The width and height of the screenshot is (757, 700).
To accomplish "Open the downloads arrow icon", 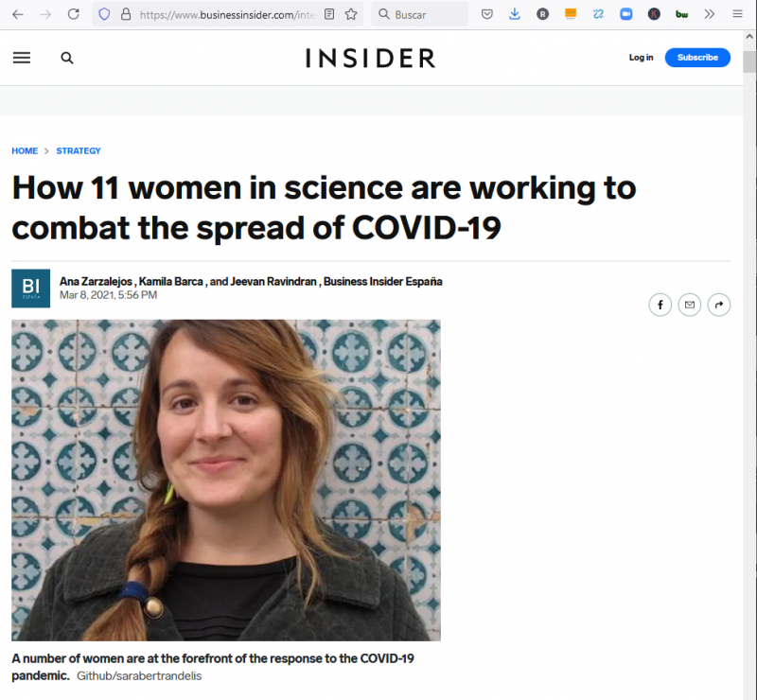I will [x=515, y=14].
